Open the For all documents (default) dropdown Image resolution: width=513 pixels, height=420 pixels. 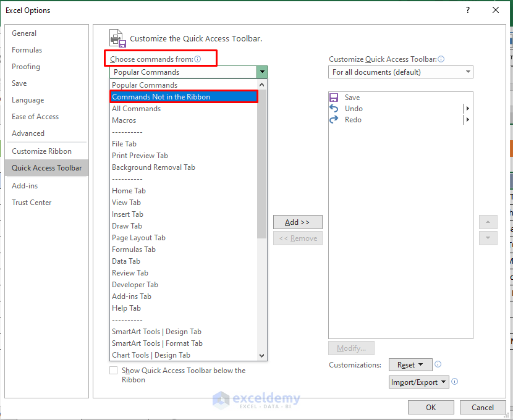click(x=401, y=72)
